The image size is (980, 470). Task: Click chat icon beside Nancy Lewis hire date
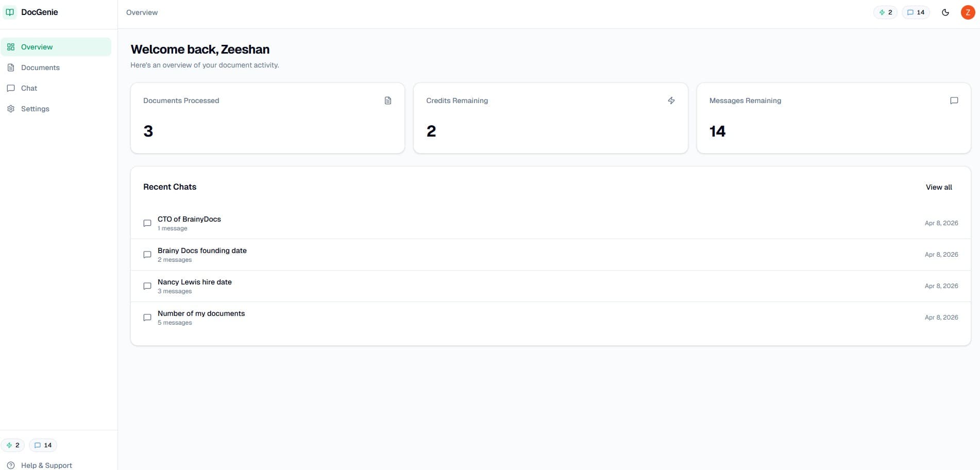click(147, 286)
